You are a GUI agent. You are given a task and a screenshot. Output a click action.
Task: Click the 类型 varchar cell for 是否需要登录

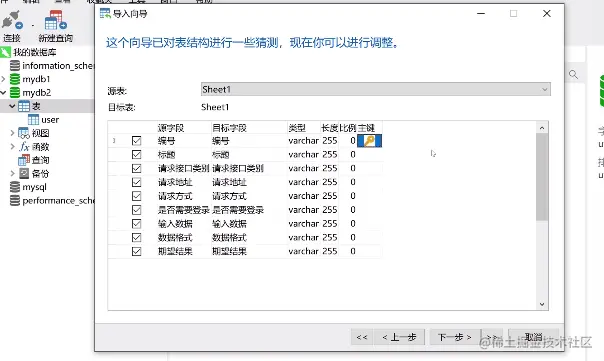304,210
